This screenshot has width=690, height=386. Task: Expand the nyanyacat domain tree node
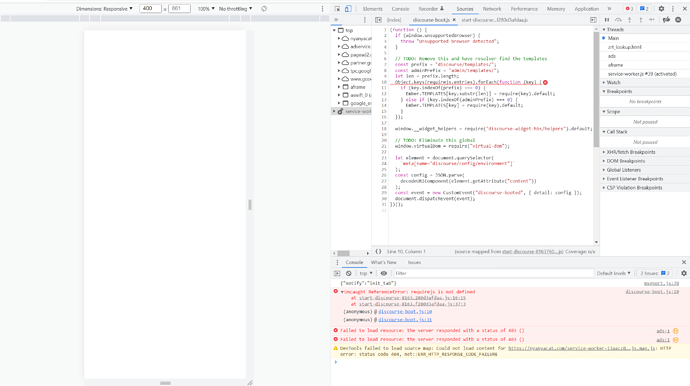point(339,39)
